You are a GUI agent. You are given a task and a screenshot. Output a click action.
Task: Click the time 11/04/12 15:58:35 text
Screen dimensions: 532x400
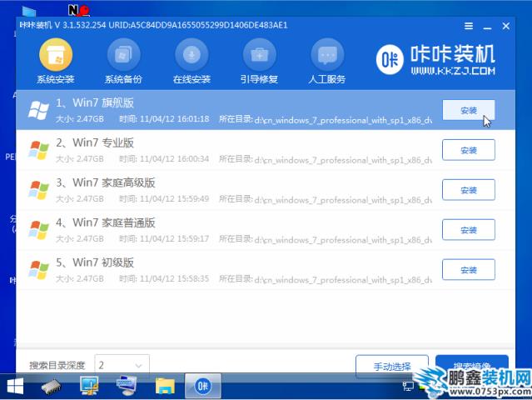(x=164, y=278)
